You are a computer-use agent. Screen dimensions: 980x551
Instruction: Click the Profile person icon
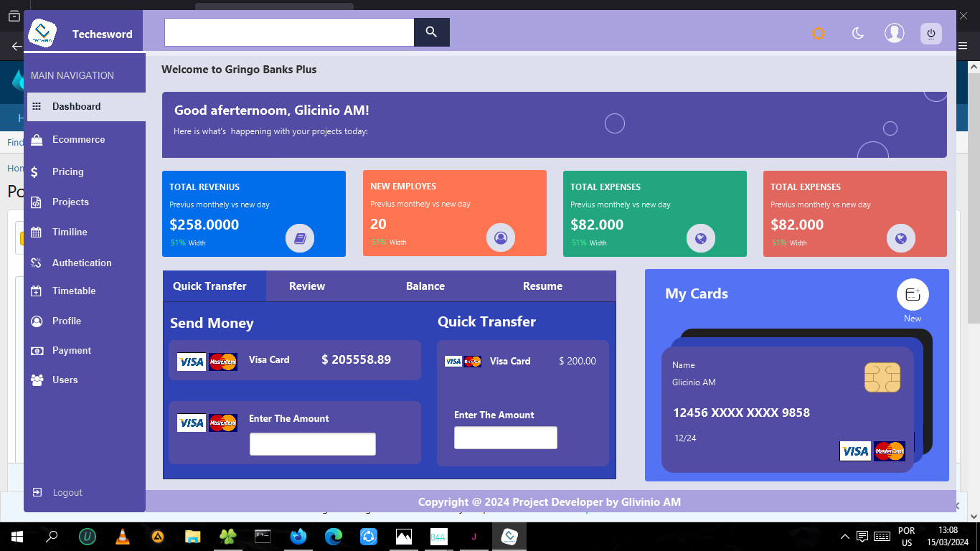tap(37, 321)
